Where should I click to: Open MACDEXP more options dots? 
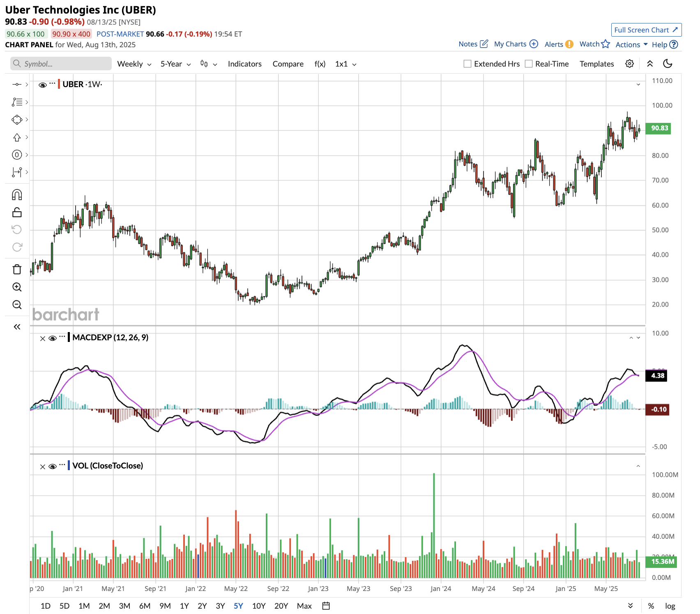click(62, 337)
